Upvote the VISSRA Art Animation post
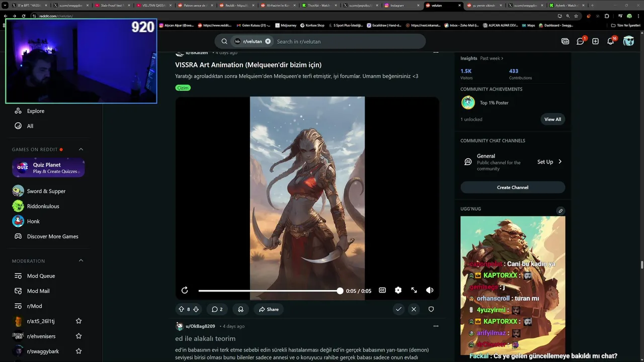The height and width of the screenshot is (362, 644). (182, 309)
